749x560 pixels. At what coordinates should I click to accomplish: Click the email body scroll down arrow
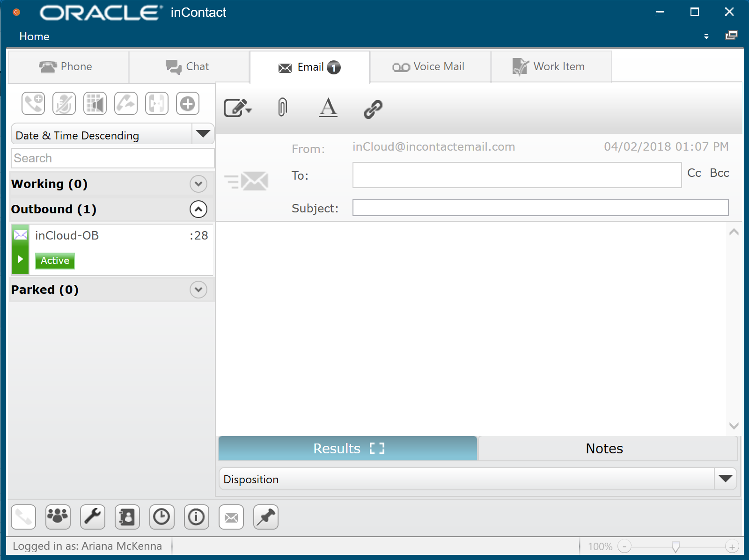point(734,426)
